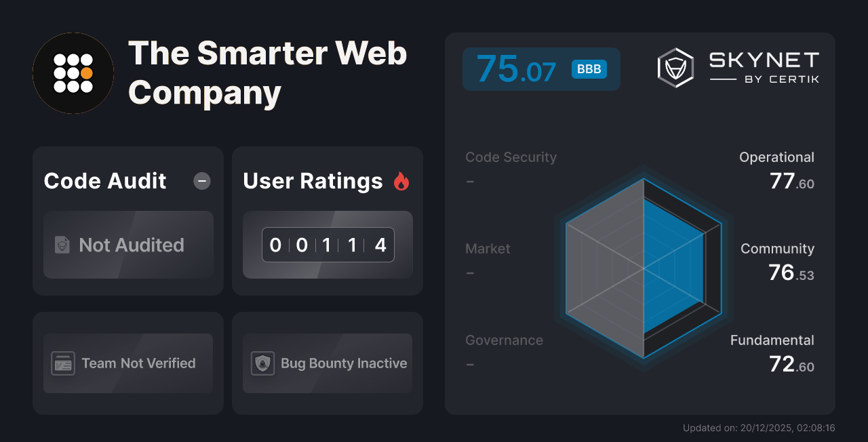Toggle the Not Audited status indicator
This screenshot has height=442, width=868.
(128, 245)
